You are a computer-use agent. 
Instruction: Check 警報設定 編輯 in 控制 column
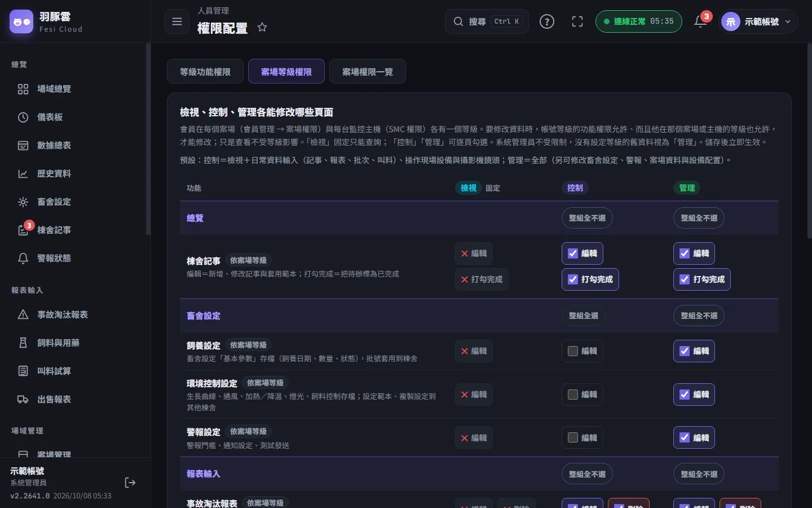[x=582, y=438]
